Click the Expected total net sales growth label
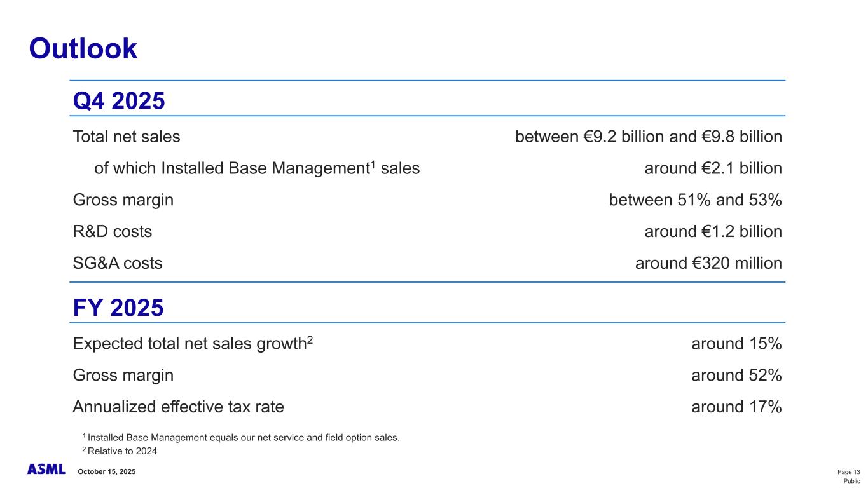Screen dimensions: 868x488 pos(193,344)
